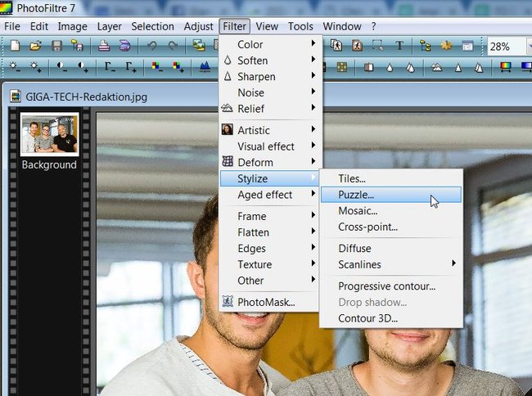Click the relief mountains icon in toolbar
The width and height of the screenshot is (532, 396).
coord(437,68)
